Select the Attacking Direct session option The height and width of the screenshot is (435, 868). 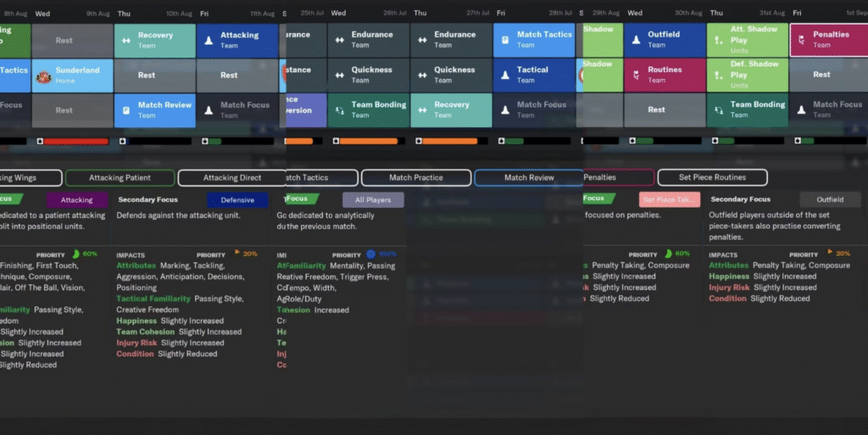coord(231,178)
